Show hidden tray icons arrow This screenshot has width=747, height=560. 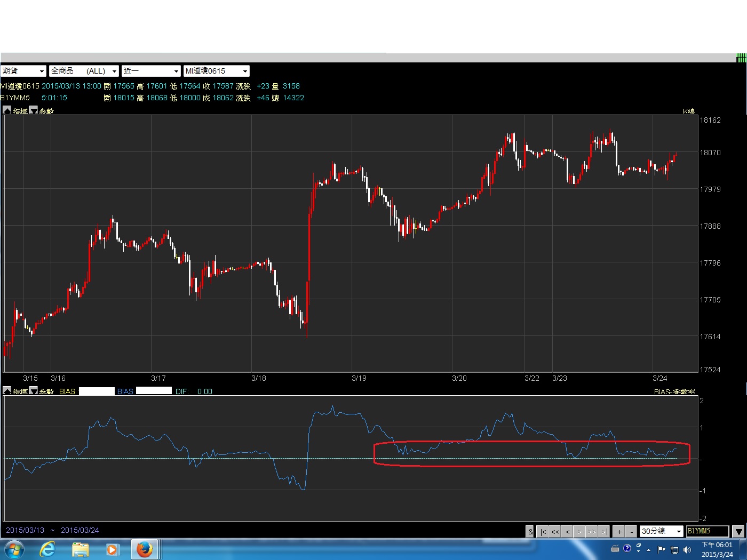[x=649, y=549]
